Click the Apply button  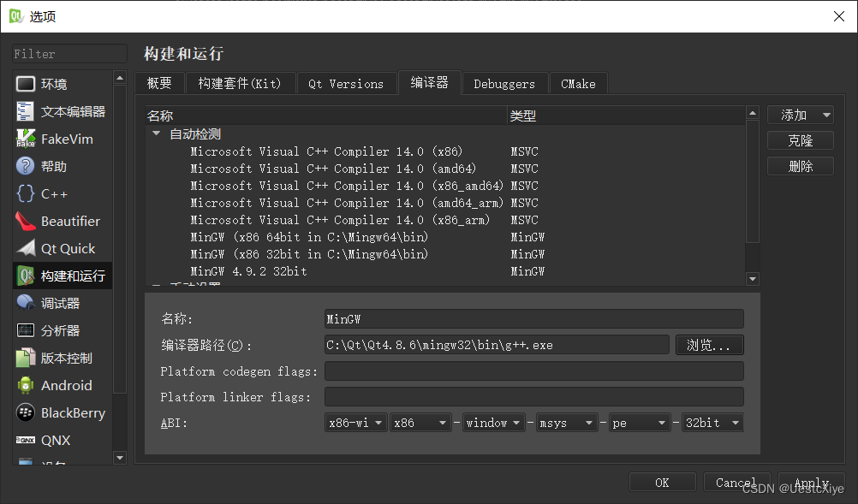click(x=812, y=482)
